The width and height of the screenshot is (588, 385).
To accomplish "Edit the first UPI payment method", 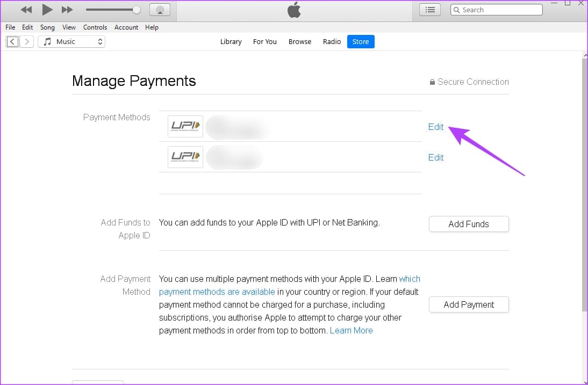I will click(x=436, y=127).
